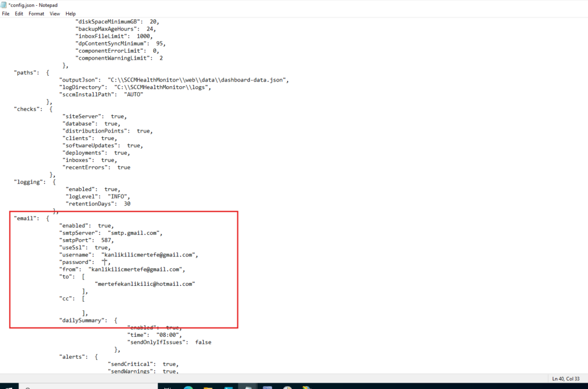Open the Format menu
The image size is (588, 389).
pos(36,13)
